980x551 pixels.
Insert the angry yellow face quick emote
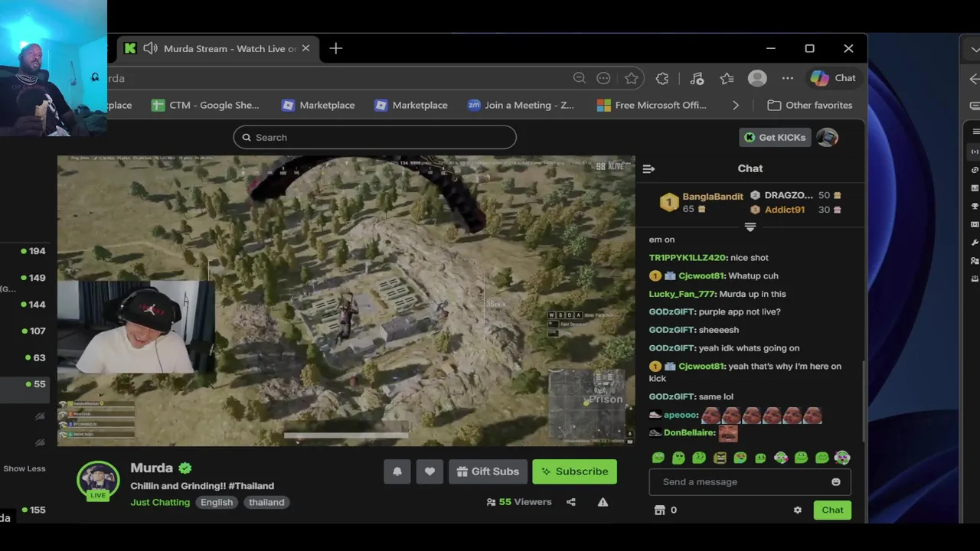[x=720, y=458]
